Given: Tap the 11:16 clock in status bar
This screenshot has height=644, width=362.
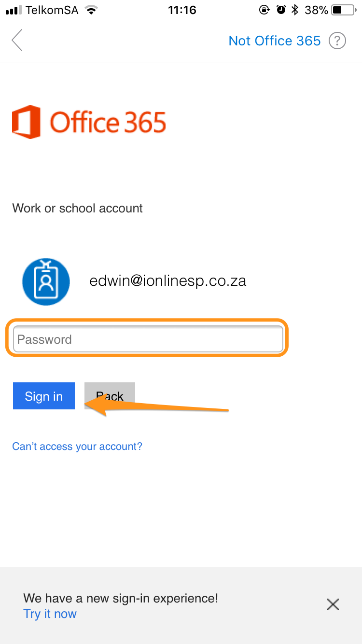Looking at the screenshot, I should pos(182,10).
